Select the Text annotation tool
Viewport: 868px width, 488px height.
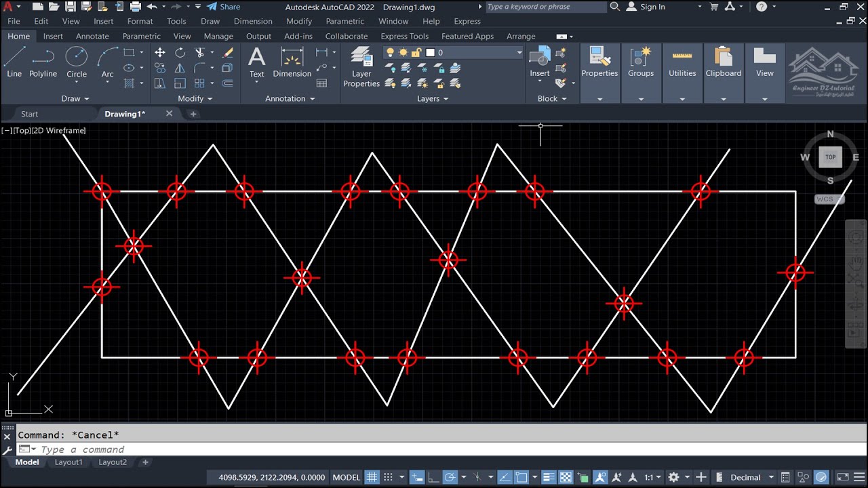point(257,62)
